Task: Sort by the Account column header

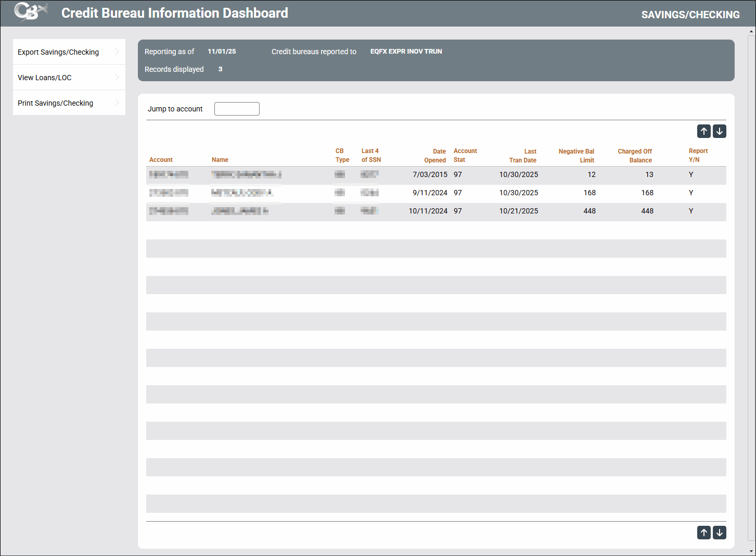Action: coord(161,160)
